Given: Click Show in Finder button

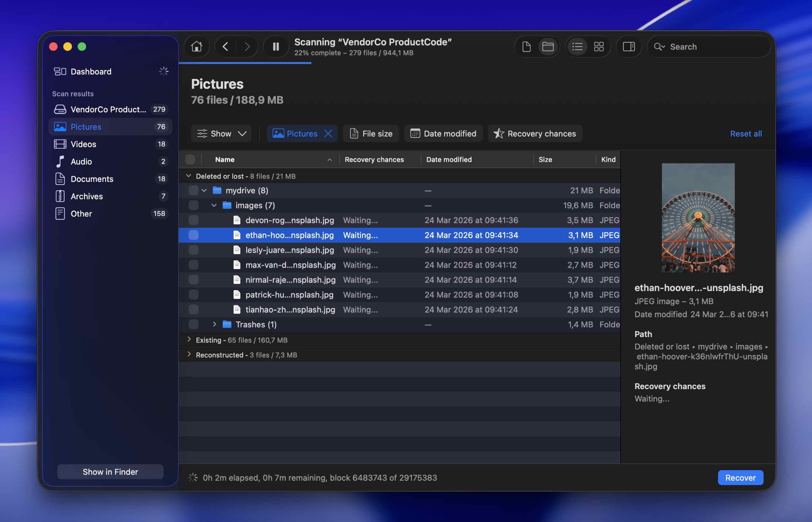Looking at the screenshot, I should point(110,471).
